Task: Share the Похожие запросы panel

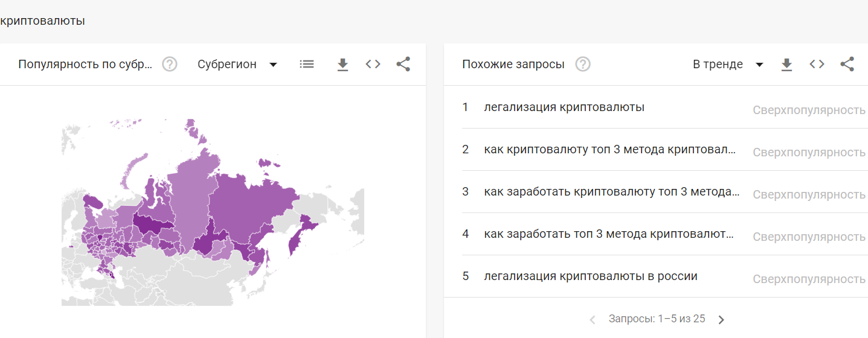Action: point(847,64)
